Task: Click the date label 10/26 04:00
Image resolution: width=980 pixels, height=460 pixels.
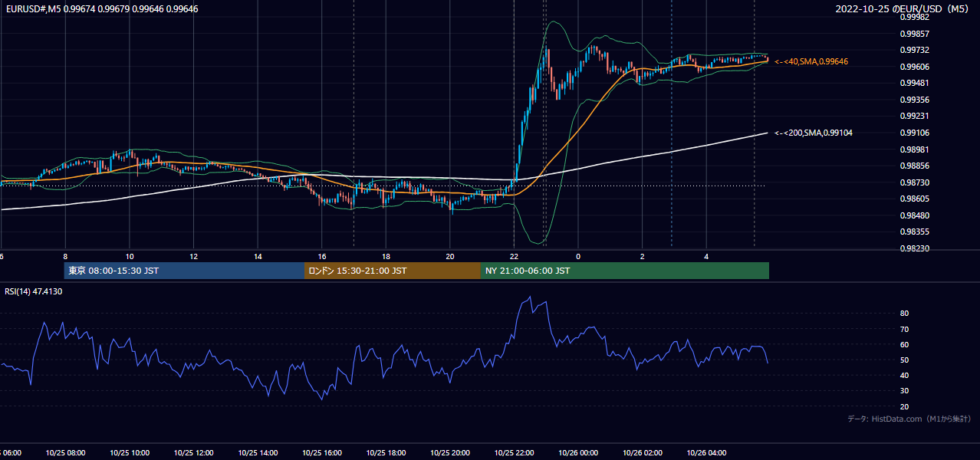Action: click(x=707, y=452)
